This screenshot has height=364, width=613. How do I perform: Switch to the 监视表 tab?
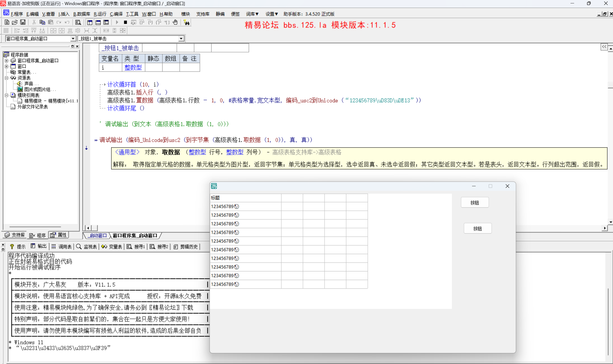(87, 246)
